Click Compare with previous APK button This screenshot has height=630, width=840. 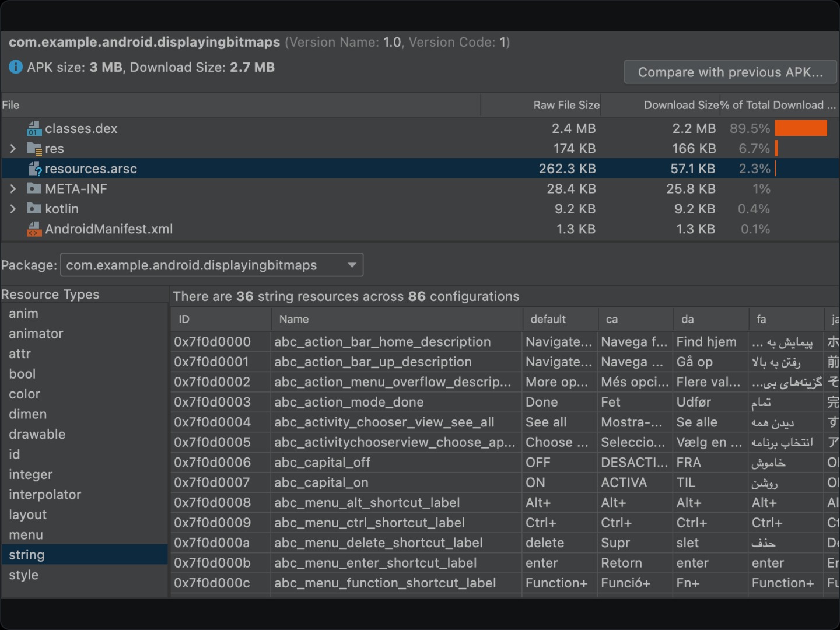pyautogui.click(x=730, y=72)
